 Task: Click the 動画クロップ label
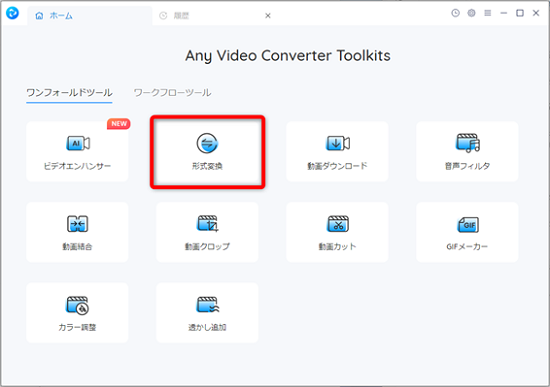pos(207,247)
